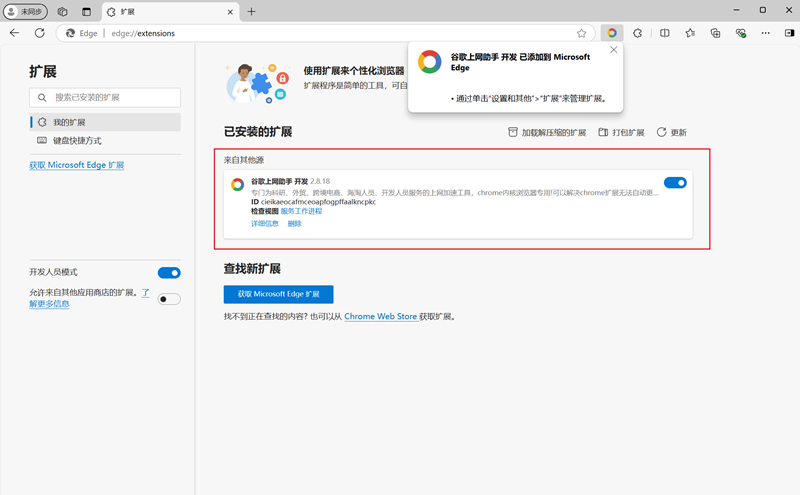Open the 未同步 profile menu
Viewport: 800px width, 495px height.
26,11
